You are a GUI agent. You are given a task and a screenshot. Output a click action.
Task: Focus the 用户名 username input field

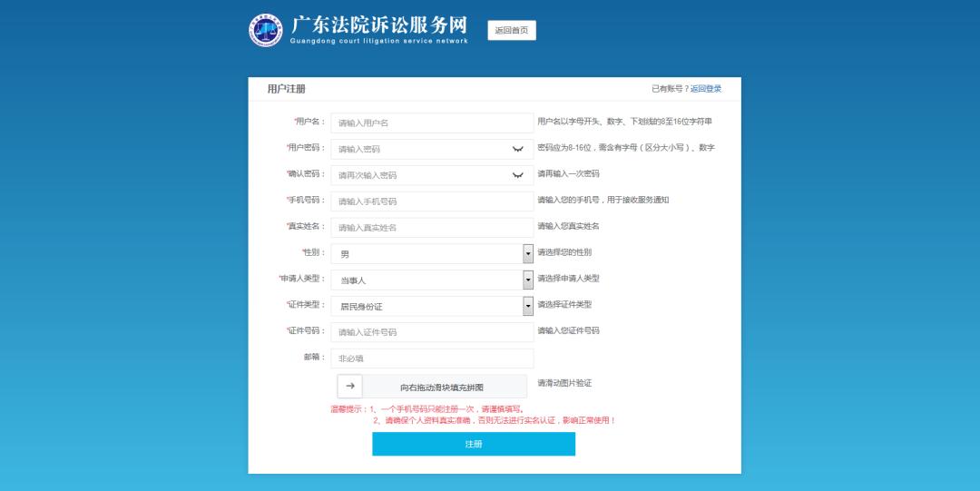point(432,123)
